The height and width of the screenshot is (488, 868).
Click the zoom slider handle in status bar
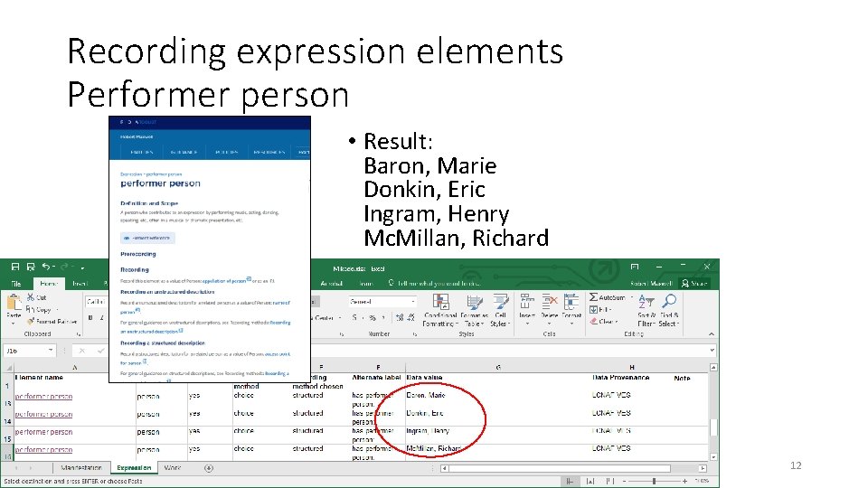(654, 482)
